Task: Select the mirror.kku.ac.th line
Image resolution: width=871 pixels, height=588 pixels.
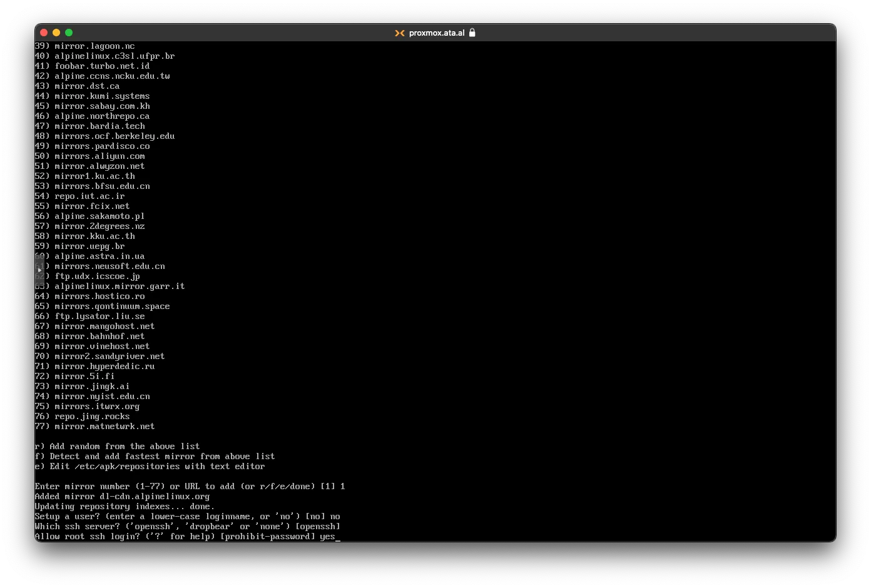Action: [85, 236]
